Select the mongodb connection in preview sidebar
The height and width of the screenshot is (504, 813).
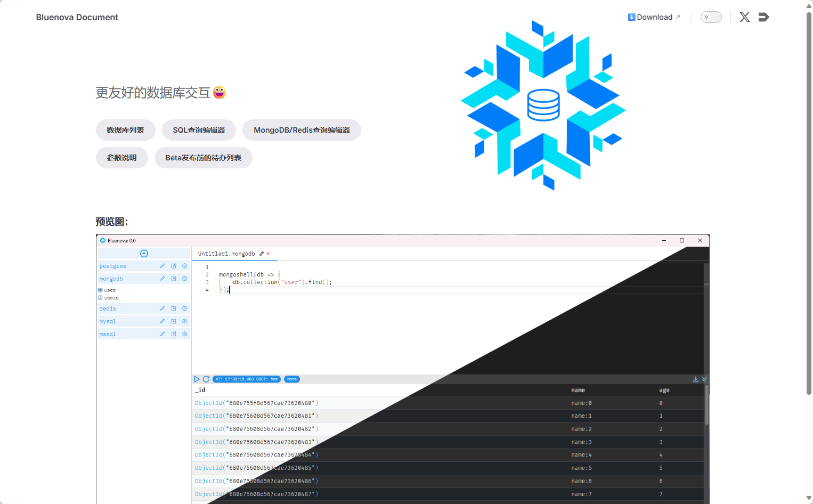click(111, 279)
